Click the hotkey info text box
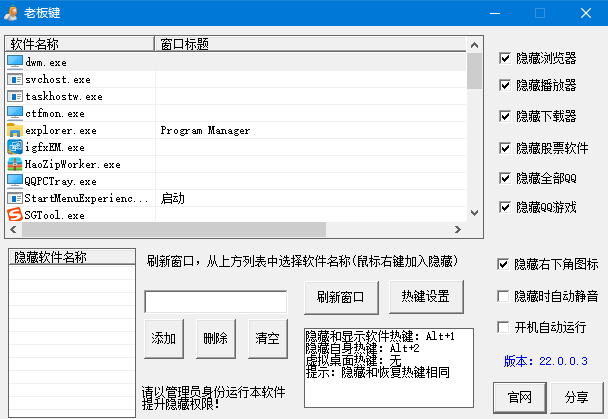Image resolution: width=608 pixels, height=419 pixels. [x=389, y=368]
